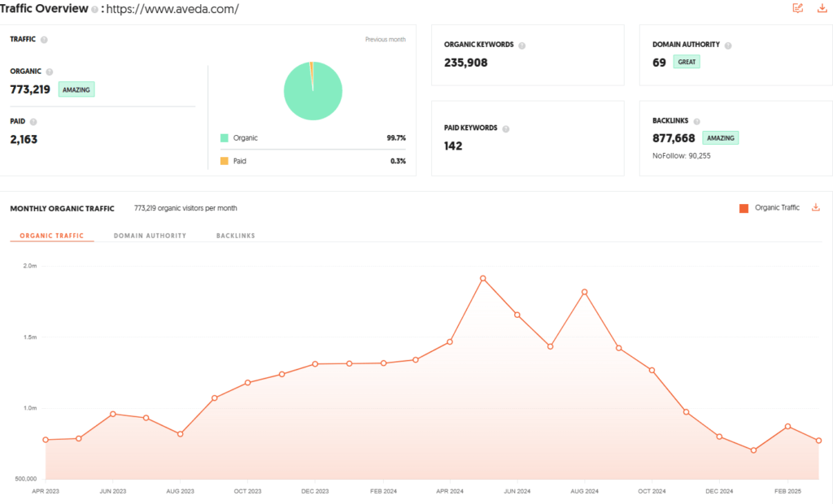Image resolution: width=833 pixels, height=504 pixels.
Task: Click paid traffic value 2,163
Action: click(24, 140)
